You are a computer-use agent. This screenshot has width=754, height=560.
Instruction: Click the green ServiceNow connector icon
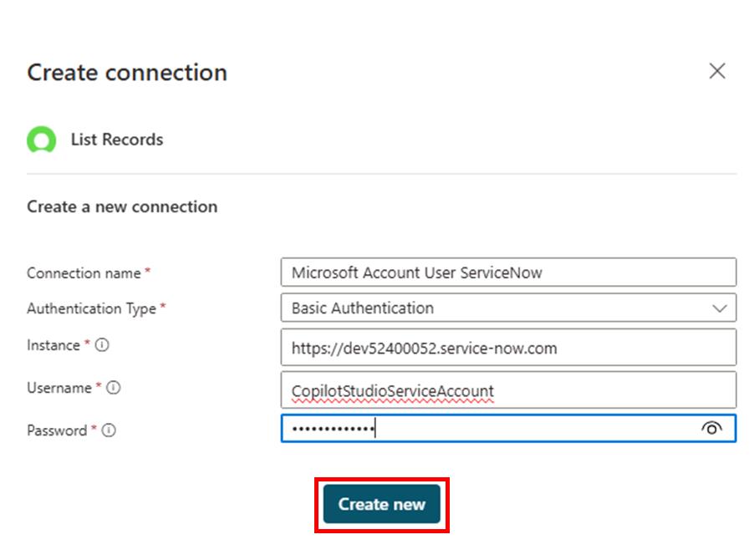[x=41, y=140]
